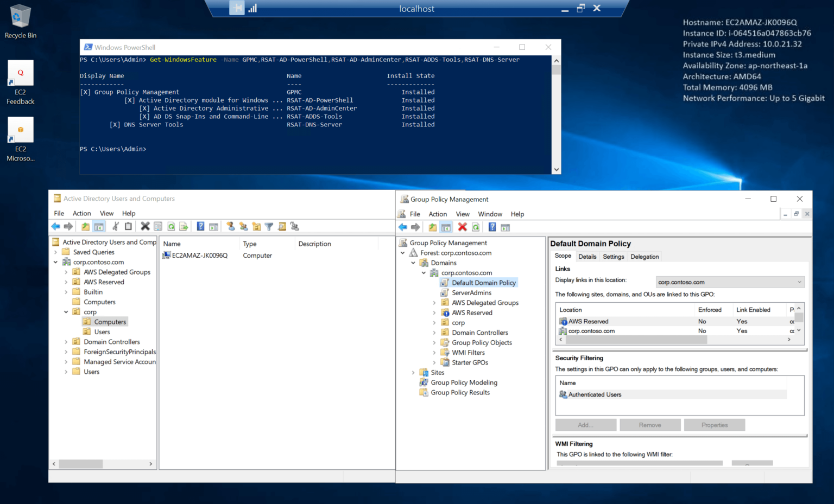
Task: Click the blue help icon in Active Directory toolbar
Action: click(200, 226)
